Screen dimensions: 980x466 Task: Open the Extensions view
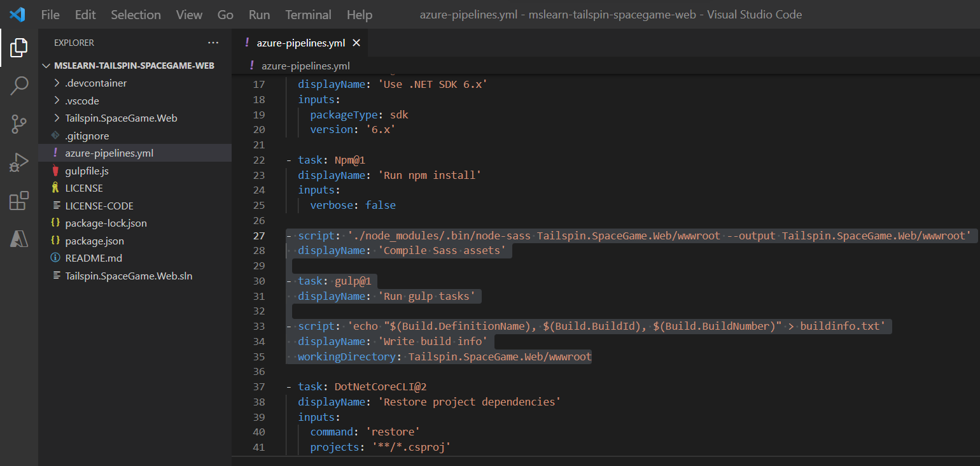(x=19, y=201)
